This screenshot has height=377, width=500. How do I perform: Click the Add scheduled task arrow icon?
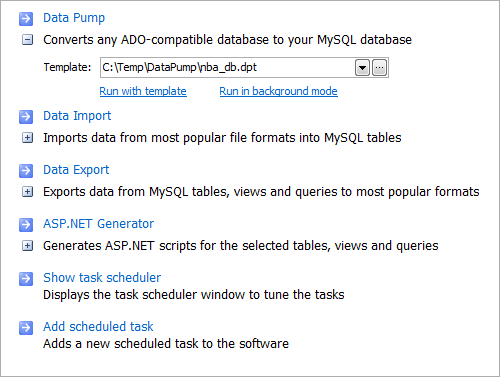click(x=26, y=327)
